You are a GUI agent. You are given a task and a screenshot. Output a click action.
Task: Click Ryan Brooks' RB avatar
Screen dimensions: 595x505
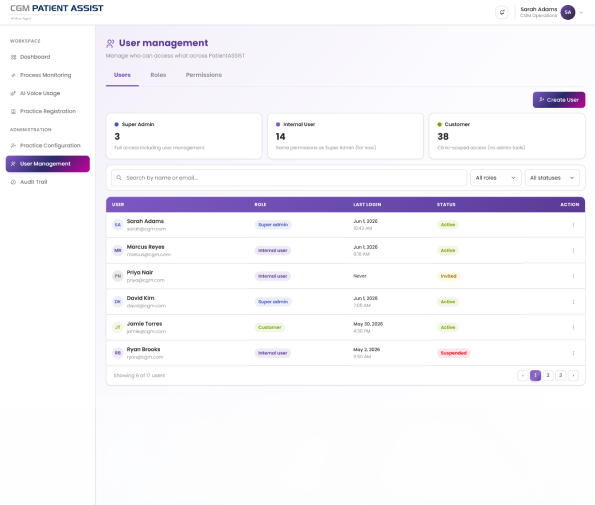[x=118, y=353]
